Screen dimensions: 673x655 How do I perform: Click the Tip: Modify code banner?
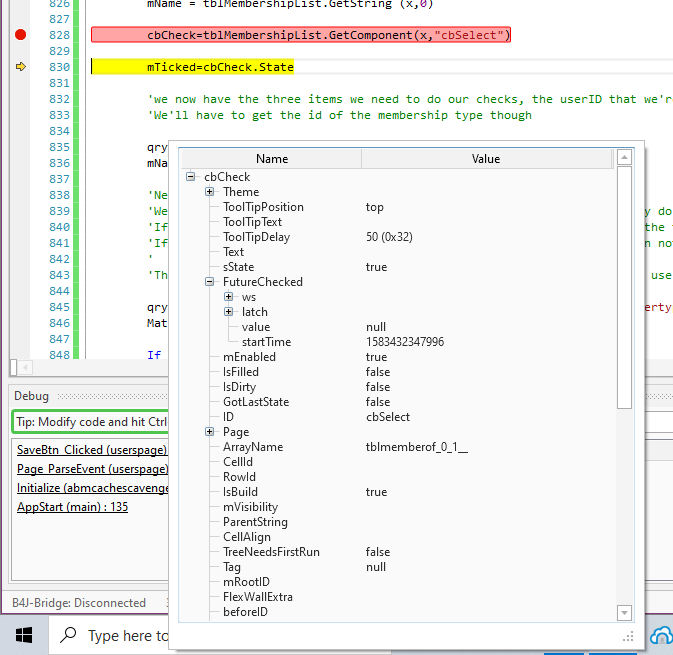pyautogui.click(x=91, y=422)
